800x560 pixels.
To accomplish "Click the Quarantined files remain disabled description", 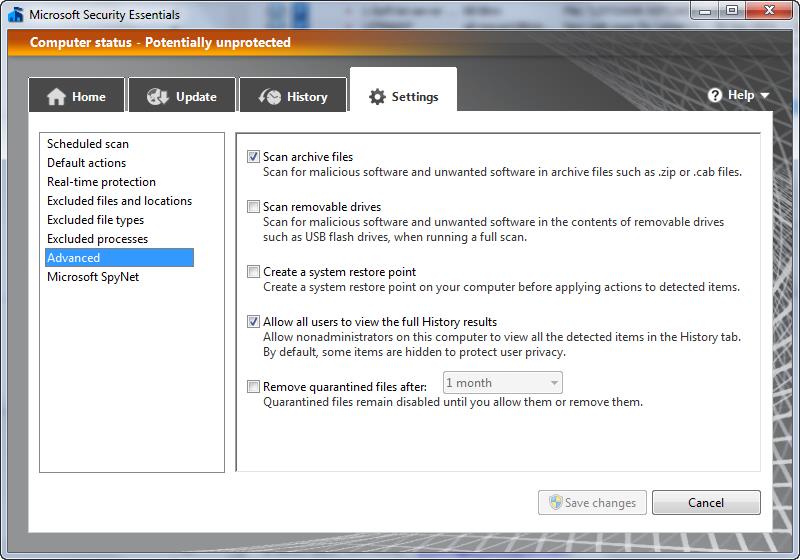I will (453, 402).
